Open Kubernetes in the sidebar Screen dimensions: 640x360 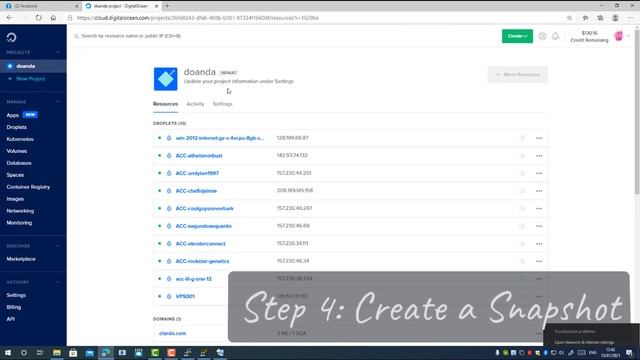(20, 139)
